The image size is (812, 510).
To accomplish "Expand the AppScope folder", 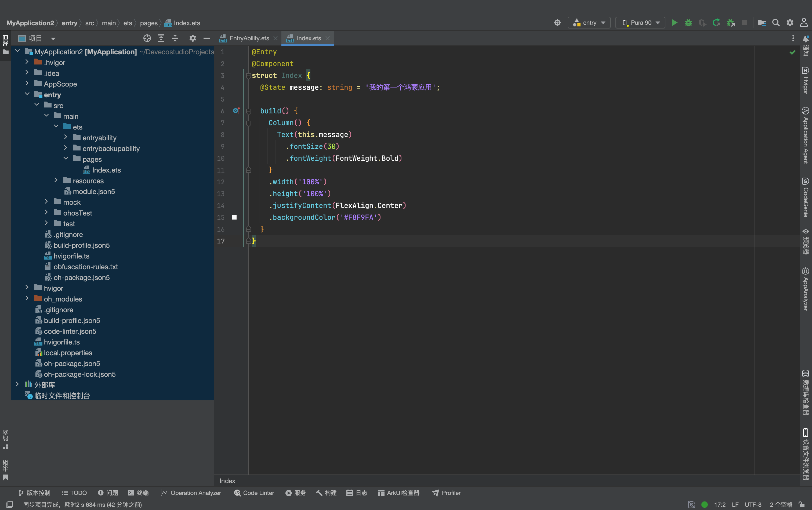I will pyautogui.click(x=27, y=83).
